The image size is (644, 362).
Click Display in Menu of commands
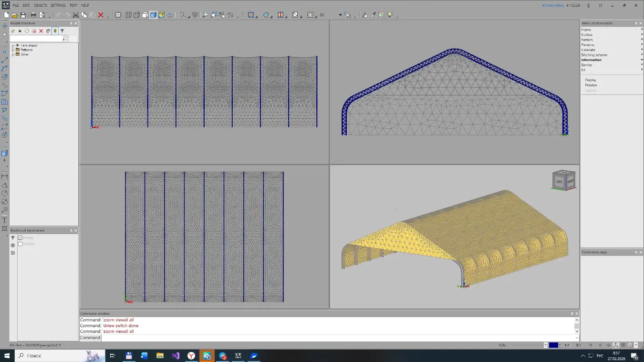[591, 80]
